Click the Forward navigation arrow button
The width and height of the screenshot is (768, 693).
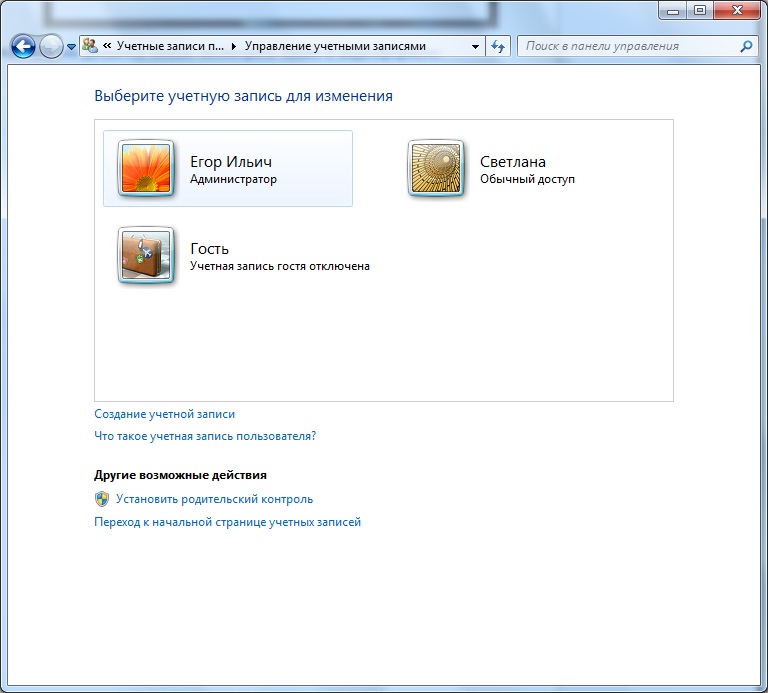(51, 46)
